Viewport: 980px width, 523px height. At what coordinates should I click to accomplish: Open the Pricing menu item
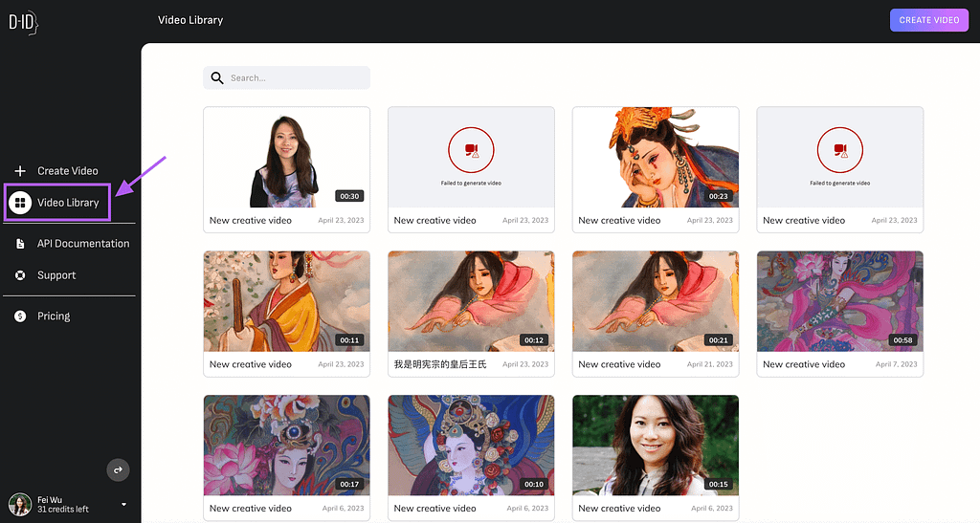click(54, 316)
